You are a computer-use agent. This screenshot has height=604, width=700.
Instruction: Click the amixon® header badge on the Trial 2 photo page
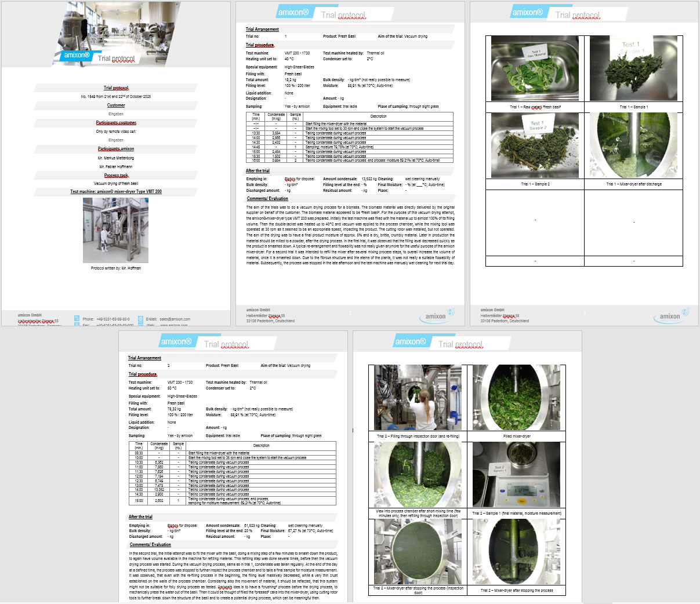click(x=410, y=341)
